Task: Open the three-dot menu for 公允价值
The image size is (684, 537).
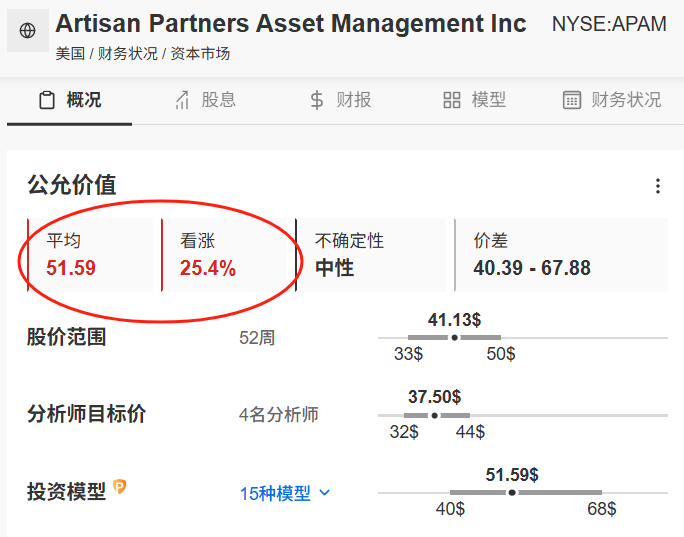Action: pyautogui.click(x=658, y=186)
